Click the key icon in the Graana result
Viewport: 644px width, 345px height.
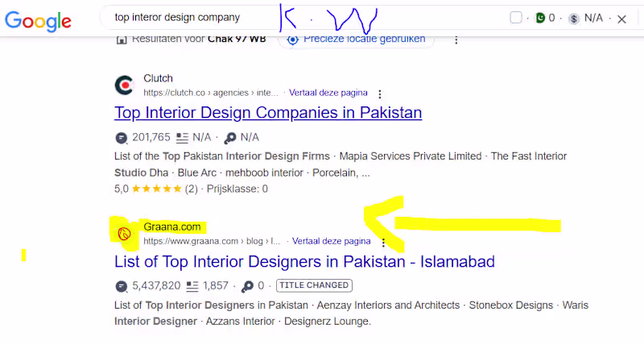coord(248,285)
